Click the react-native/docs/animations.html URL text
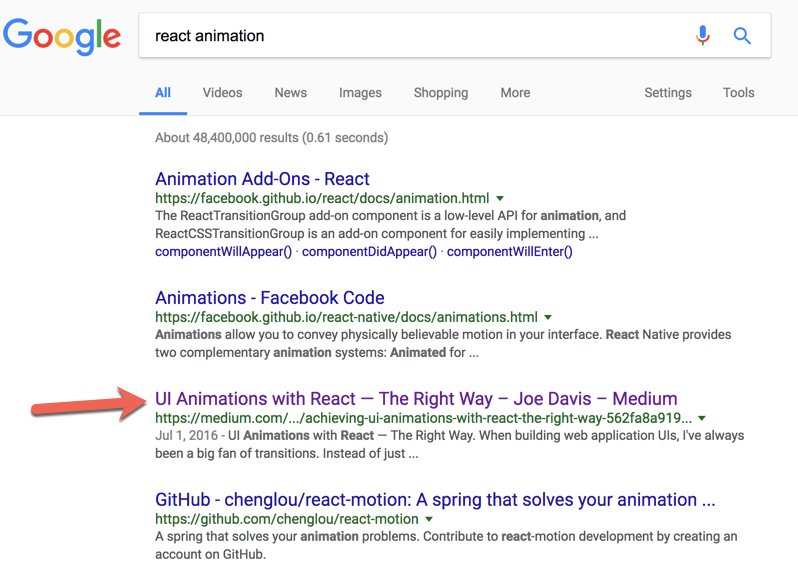 (346, 317)
